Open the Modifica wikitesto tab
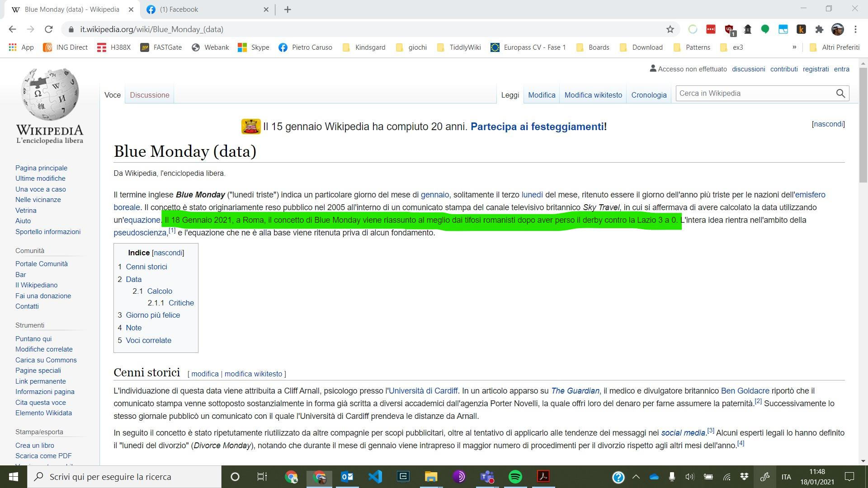 [x=593, y=95]
